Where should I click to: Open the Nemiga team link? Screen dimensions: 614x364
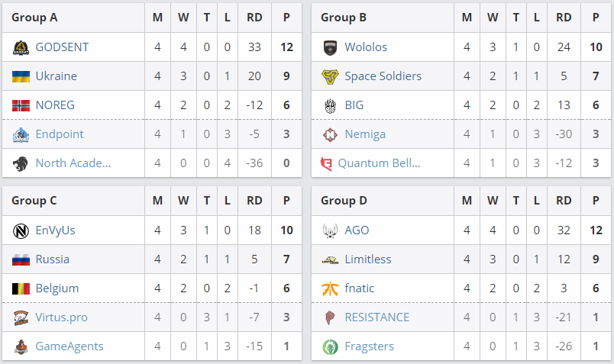[365, 134]
